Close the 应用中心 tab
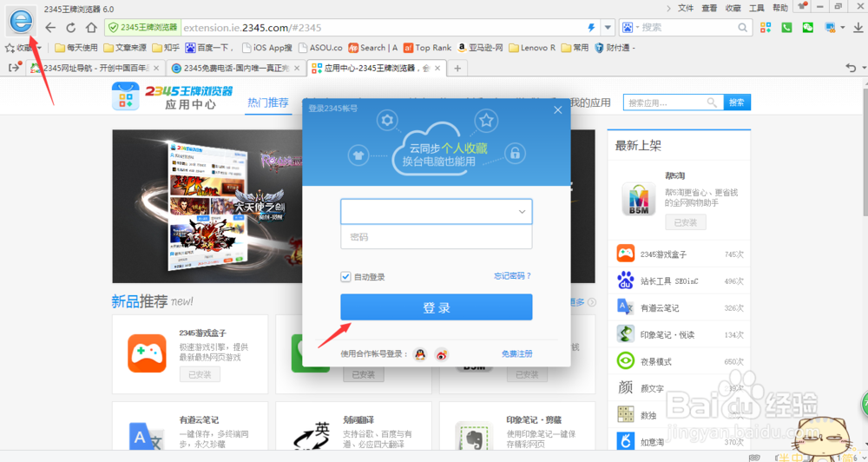 point(437,68)
